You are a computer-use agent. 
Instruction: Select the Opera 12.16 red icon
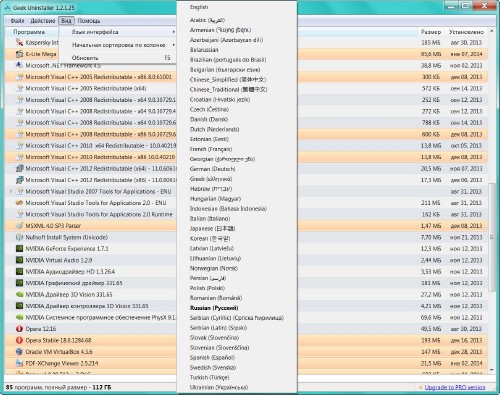(20, 329)
